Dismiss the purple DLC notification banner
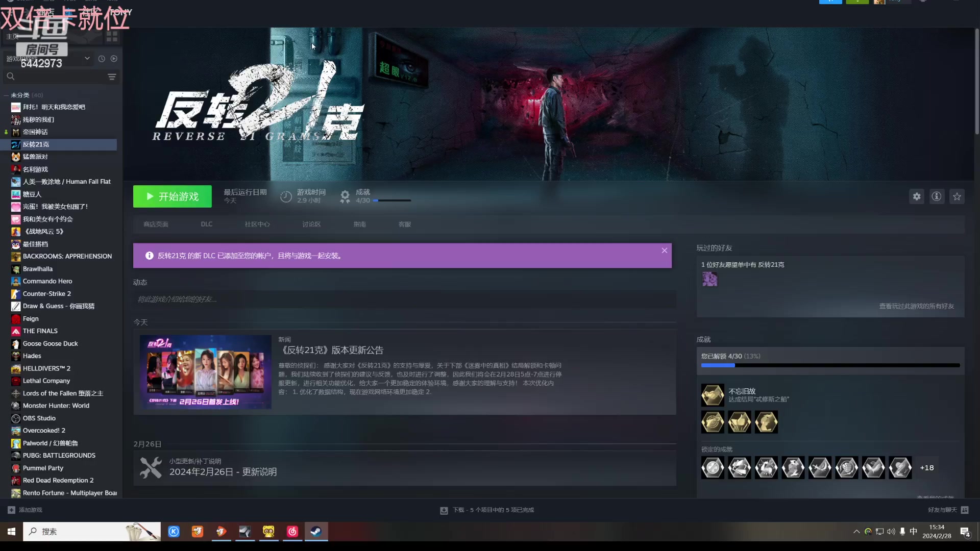The width and height of the screenshot is (980, 551). (x=665, y=251)
